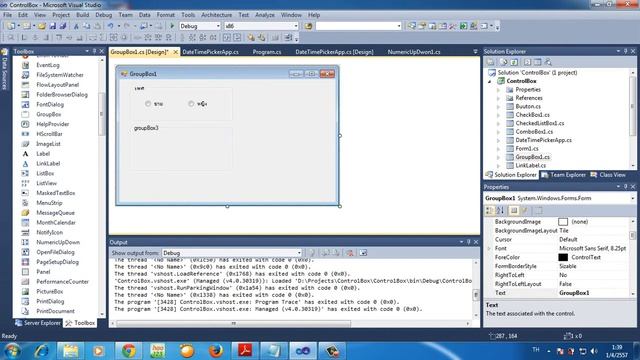Select ImageList control in Toolbox
The width and height of the screenshot is (640, 360).
(x=48, y=144)
